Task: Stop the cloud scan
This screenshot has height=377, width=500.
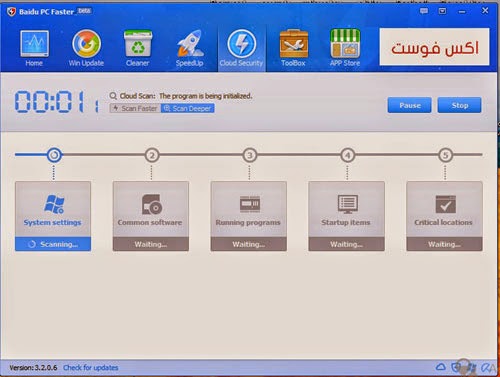Action: click(460, 105)
